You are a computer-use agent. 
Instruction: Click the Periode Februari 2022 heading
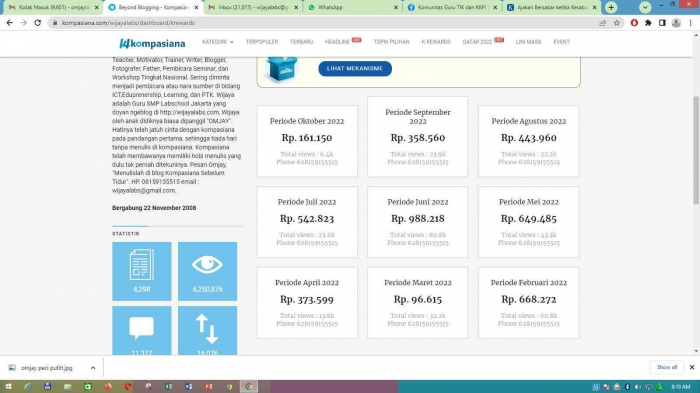tap(529, 283)
